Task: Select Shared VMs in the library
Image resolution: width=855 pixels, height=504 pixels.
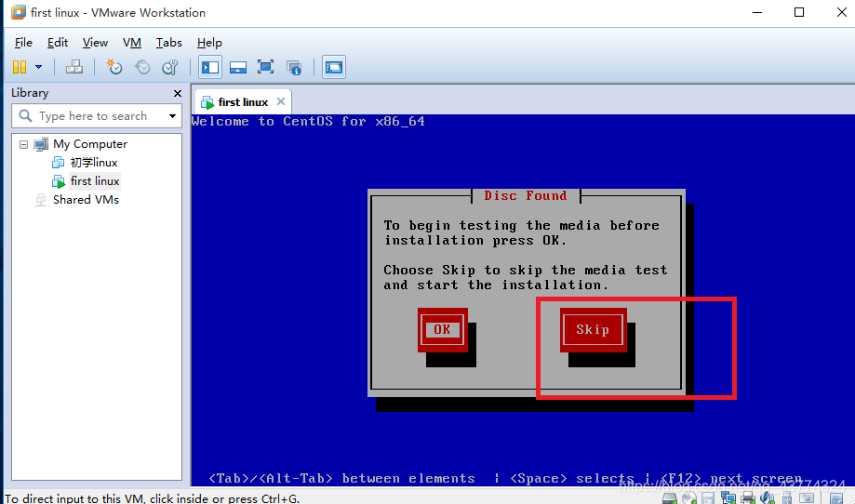Action: click(x=86, y=199)
